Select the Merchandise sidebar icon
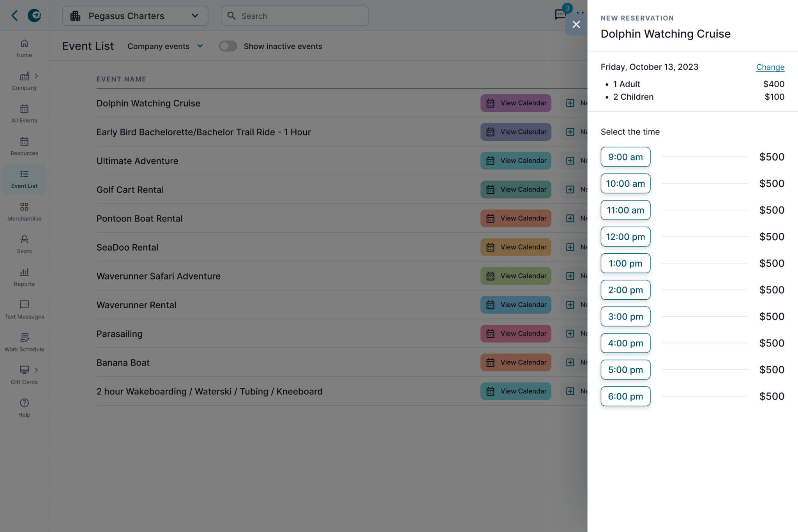The height and width of the screenshot is (532, 798). point(24,211)
